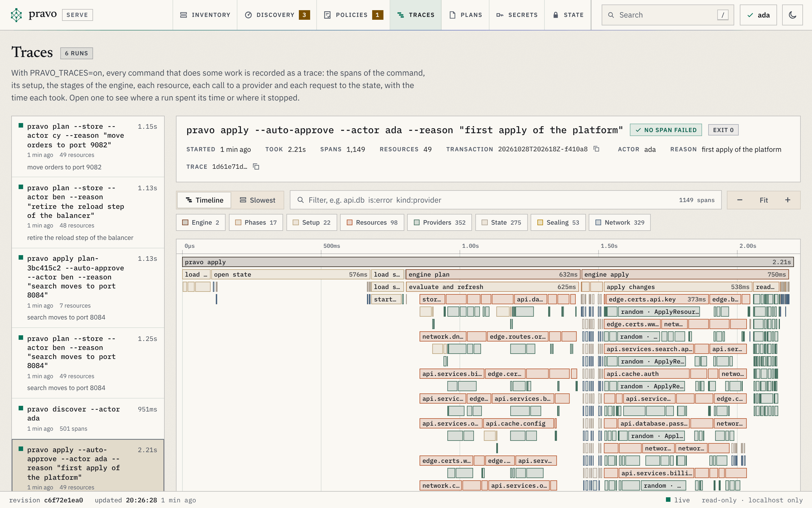Screen dimensions: 812x508
Task: Toggle the Phases 17 span filter
Action: pos(256,222)
